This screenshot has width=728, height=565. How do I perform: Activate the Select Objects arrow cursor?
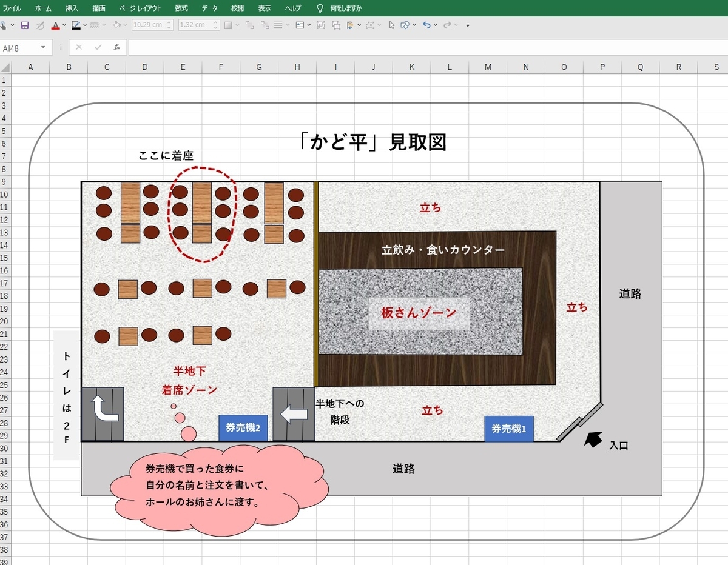pyautogui.click(x=391, y=25)
